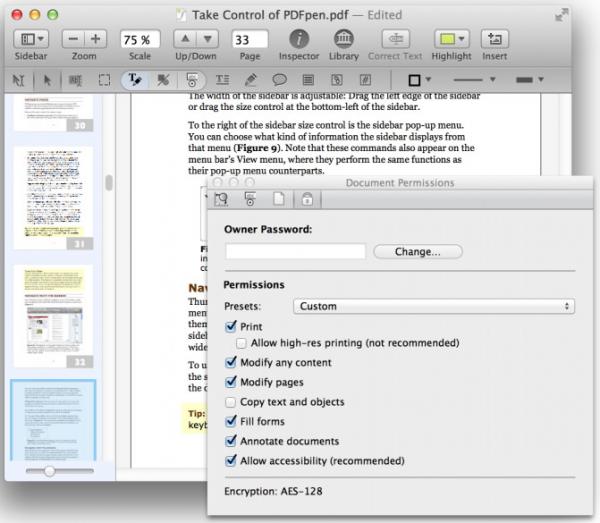Click the Sidebar toolbar button
This screenshot has width=600, height=523.
pos(31,39)
